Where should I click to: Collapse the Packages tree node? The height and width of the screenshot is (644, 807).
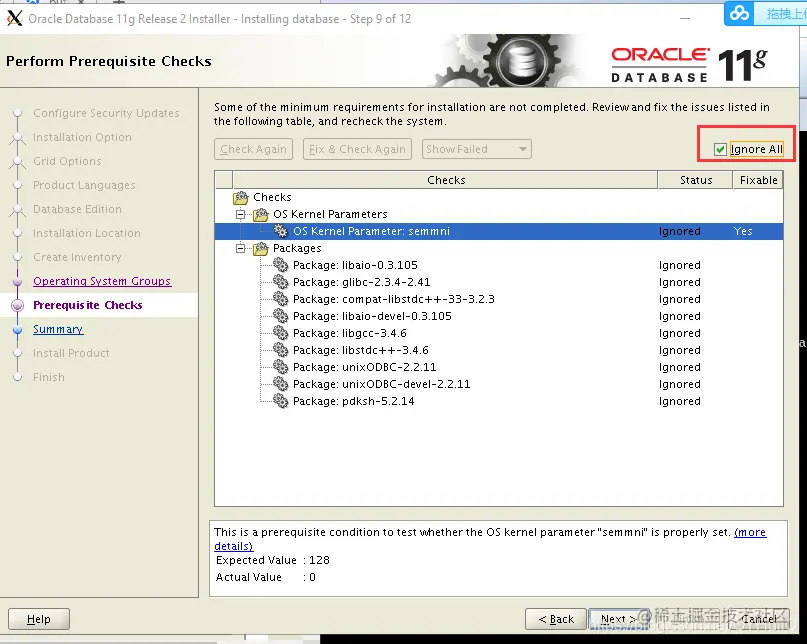pos(240,248)
